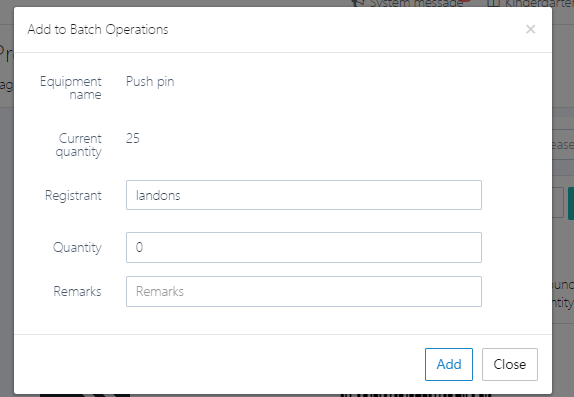
Task: Click the current quantity value 25
Action: coord(133,138)
